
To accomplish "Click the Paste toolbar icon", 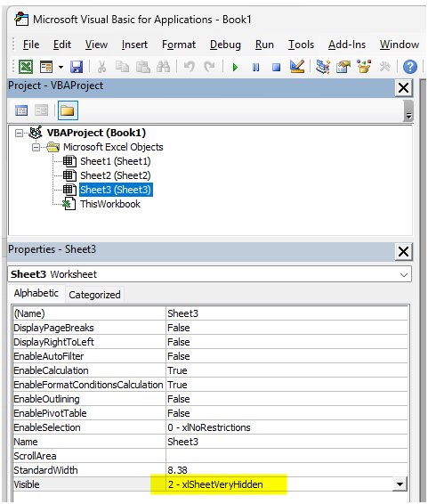I will coord(143,67).
